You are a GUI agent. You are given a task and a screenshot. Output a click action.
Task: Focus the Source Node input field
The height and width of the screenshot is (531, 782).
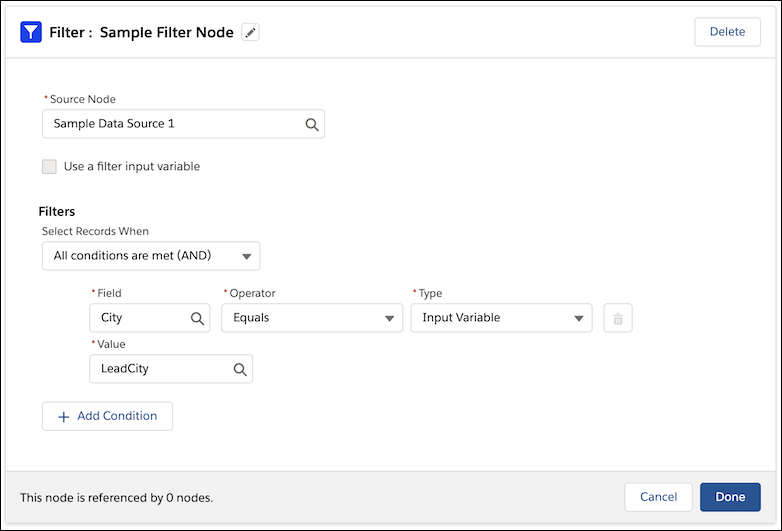click(x=170, y=124)
